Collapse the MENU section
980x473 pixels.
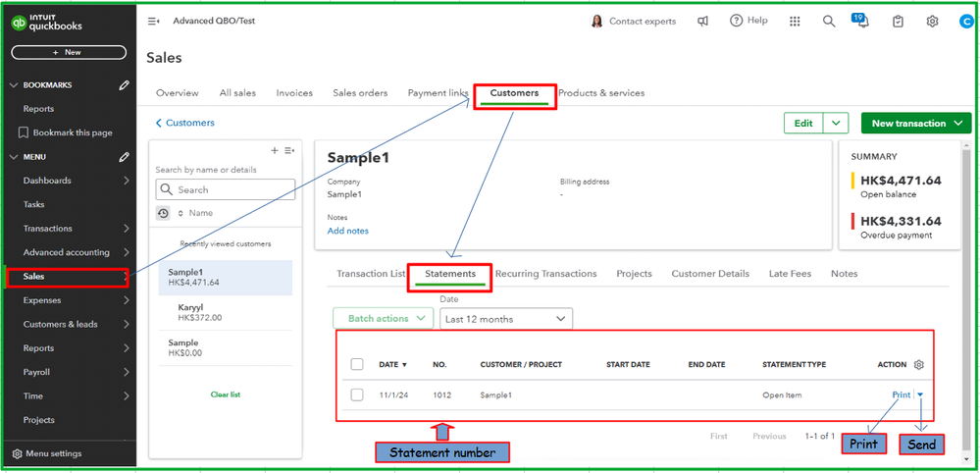[15, 157]
